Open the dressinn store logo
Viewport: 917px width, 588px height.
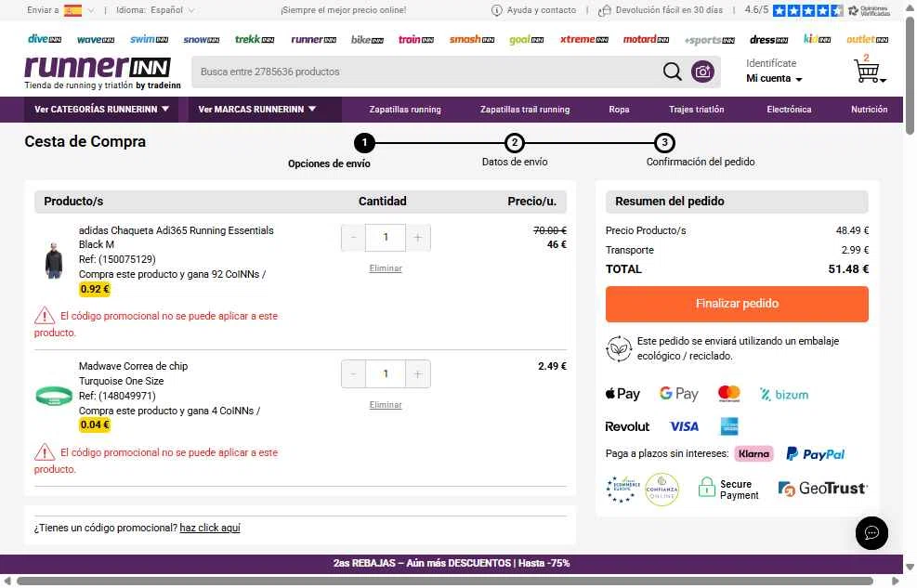tap(767, 40)
